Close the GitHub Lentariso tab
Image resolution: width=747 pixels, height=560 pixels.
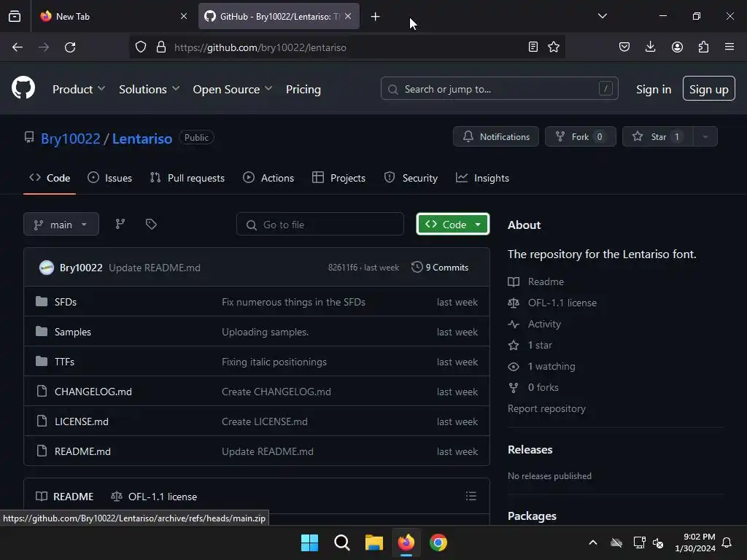point(348,16)
